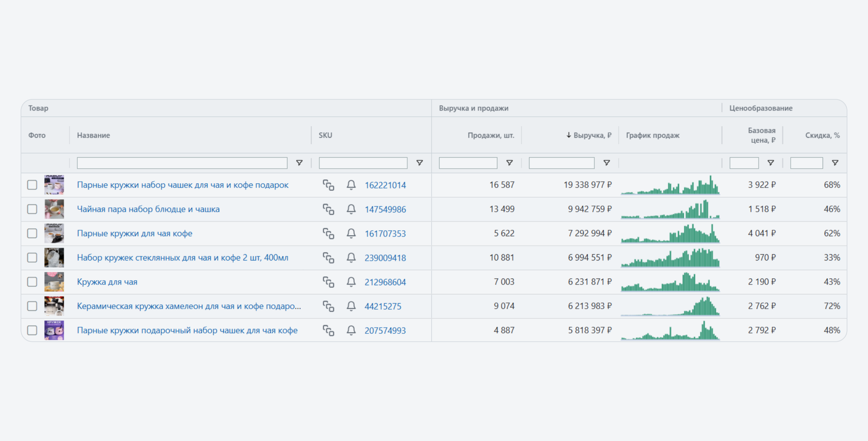868x441 pixels.
Task: Open Набор кружек стеклянных 400мл product
Action: [183, 258]
